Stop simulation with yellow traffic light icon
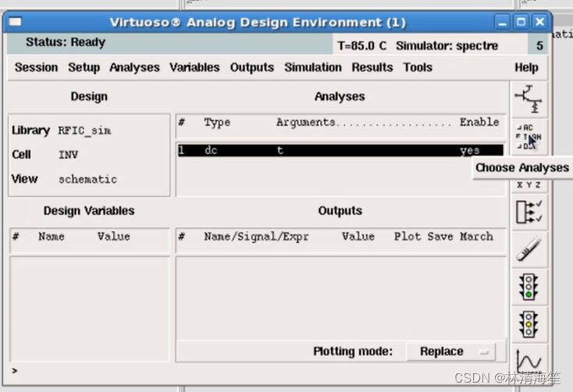Image resolution: width=573 pixels, height=392 pixels. tap(529, 324)
